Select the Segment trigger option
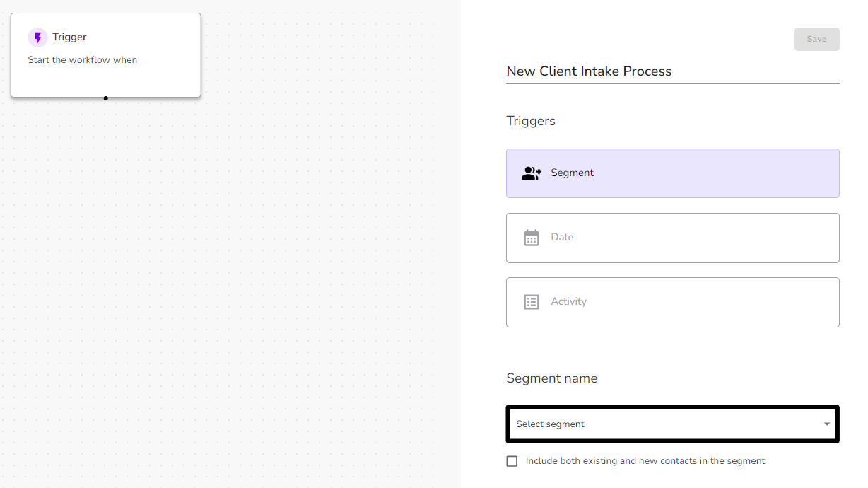868x488 pixels. pos(673,173)
